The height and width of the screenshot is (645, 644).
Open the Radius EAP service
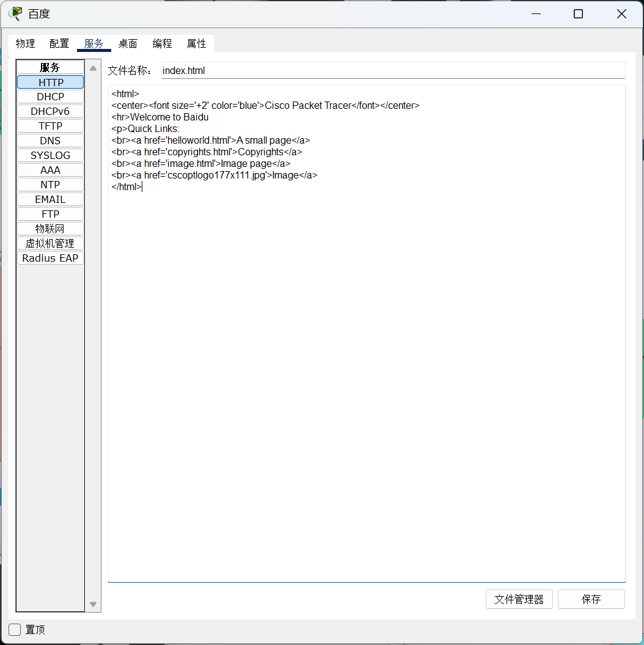[51, 258]
